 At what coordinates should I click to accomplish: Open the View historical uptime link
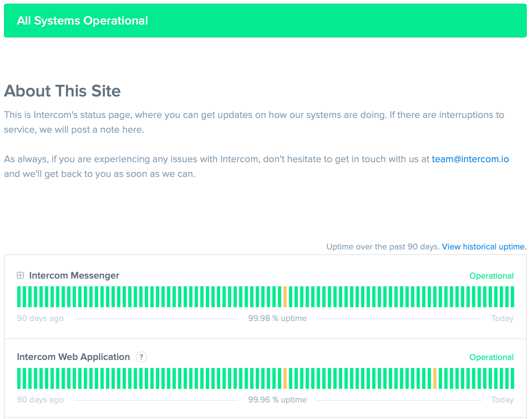pos(484,247)
